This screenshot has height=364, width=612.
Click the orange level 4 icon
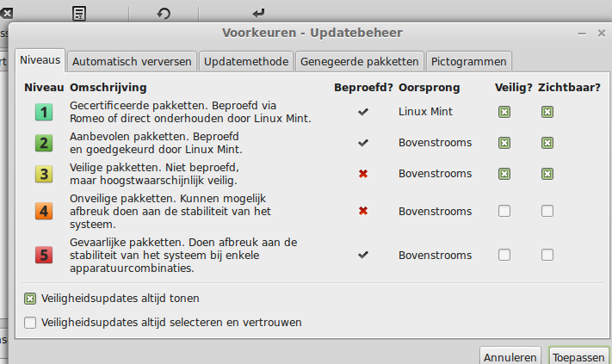tap(44, 212)
